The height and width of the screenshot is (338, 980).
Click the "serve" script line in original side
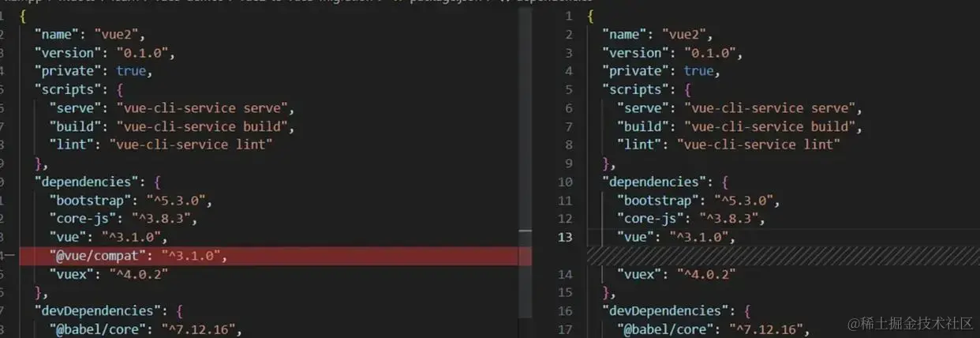(x=171, y=107)
